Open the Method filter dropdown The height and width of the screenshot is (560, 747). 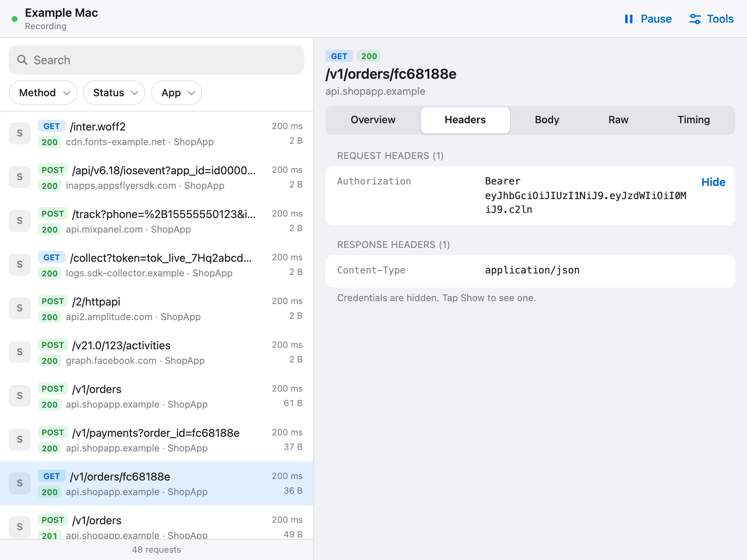[x=43, y=93]
